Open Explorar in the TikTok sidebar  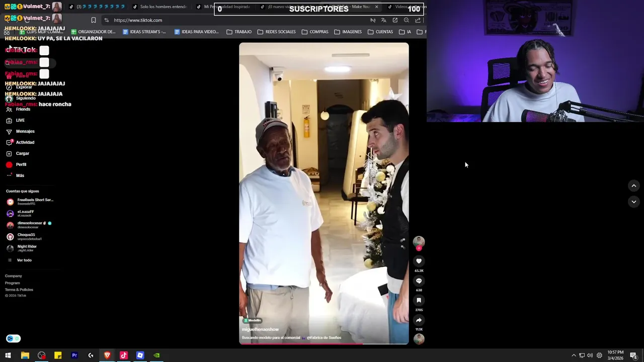19,87
